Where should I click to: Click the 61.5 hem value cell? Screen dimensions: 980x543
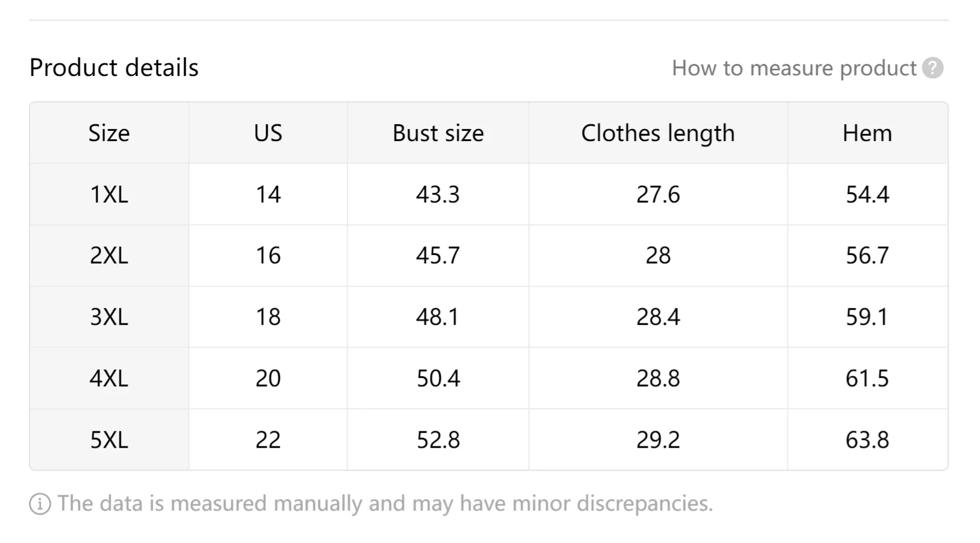(867, 378)
